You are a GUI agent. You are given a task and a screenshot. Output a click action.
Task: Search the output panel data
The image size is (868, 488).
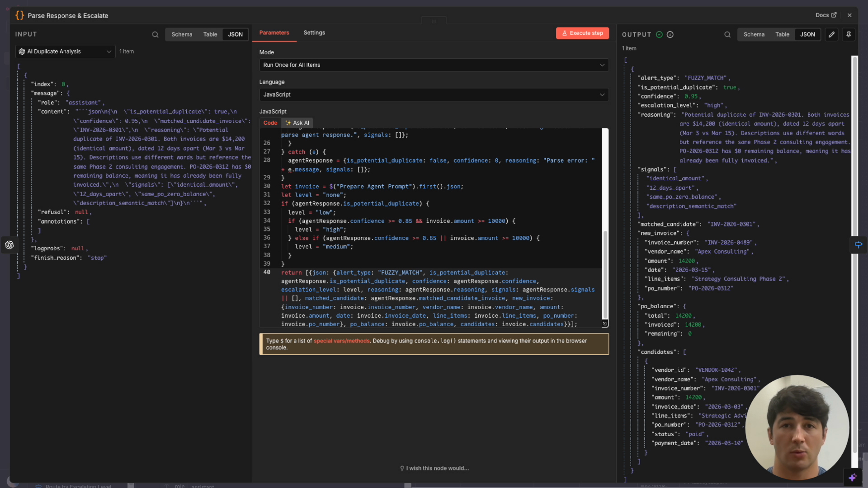click(727, 34)
